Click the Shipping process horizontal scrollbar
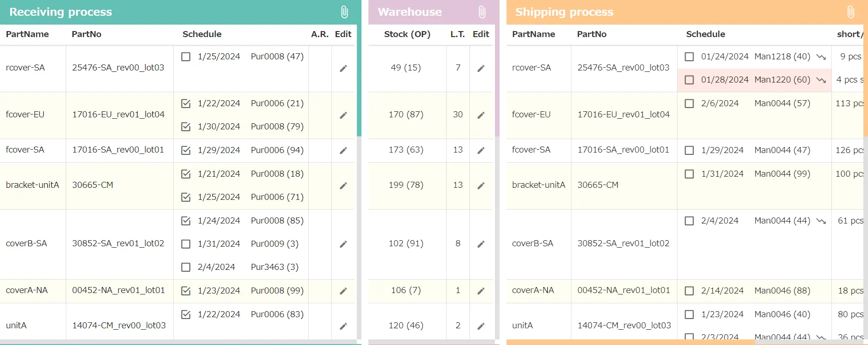868x345 pixels. pyautogui.click(x=630, y=342)
